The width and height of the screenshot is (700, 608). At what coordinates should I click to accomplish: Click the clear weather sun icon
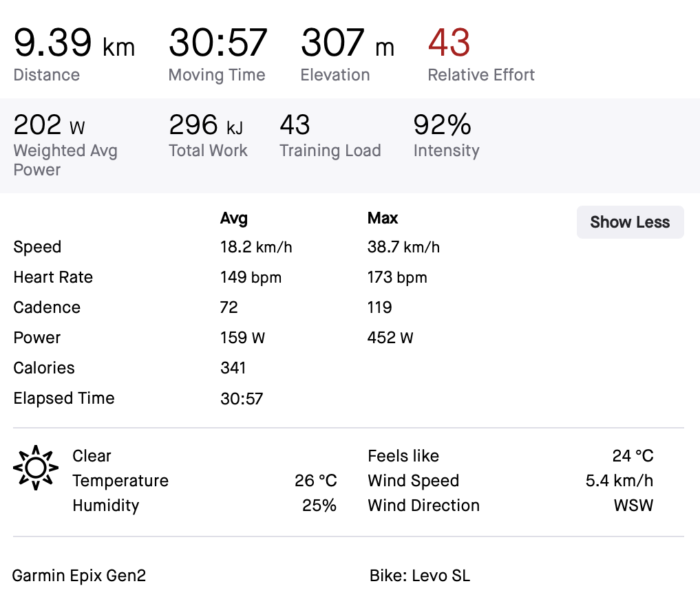[36, 468]
